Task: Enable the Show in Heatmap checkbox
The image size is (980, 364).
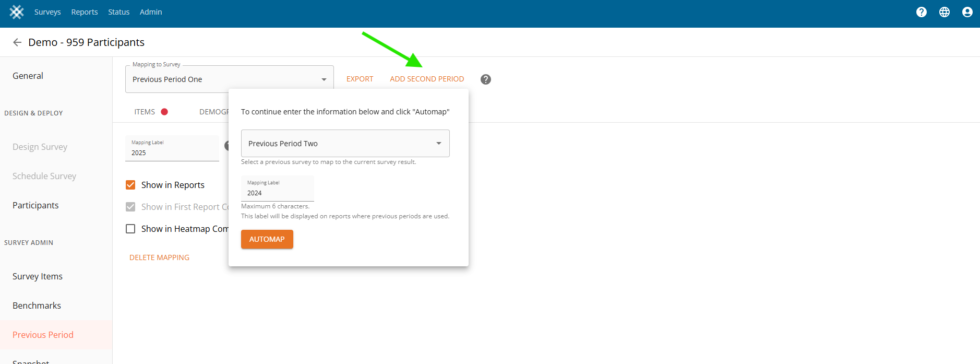Action: click(x=130, y=229)
